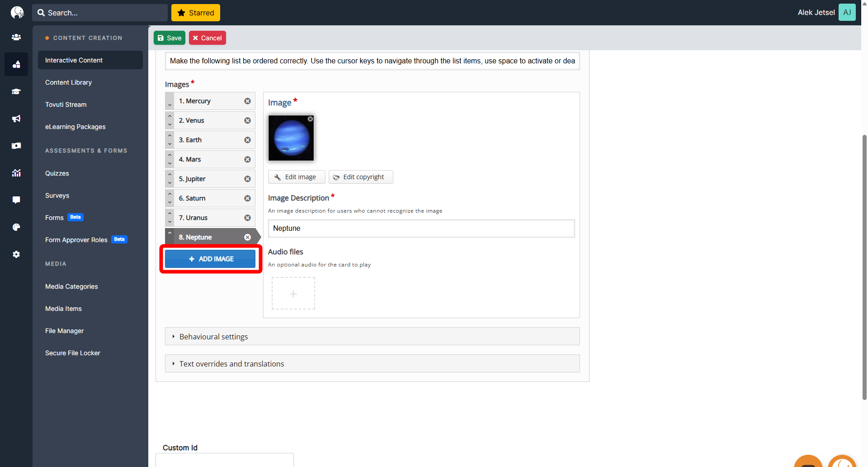Click the add audio file placeholder

pos(293,294)
